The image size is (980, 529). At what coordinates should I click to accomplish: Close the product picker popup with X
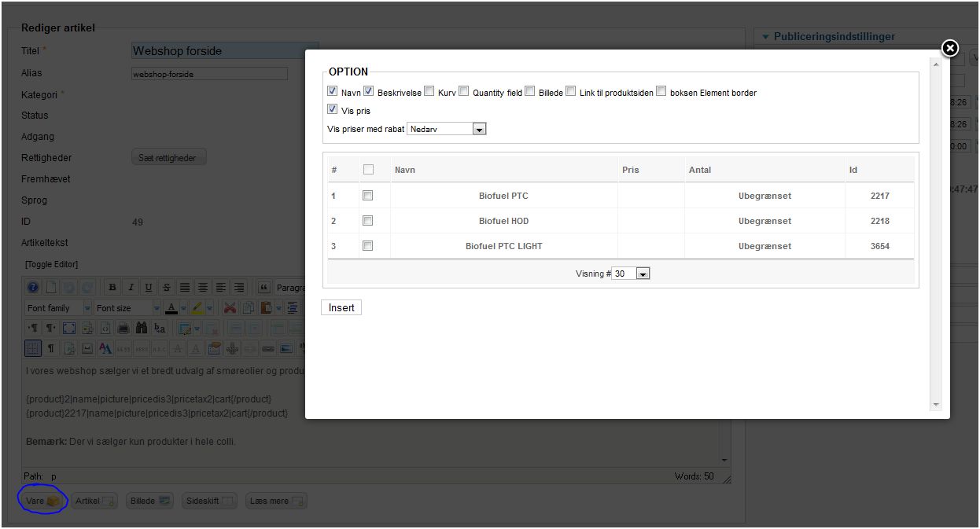tap(950, 49)
